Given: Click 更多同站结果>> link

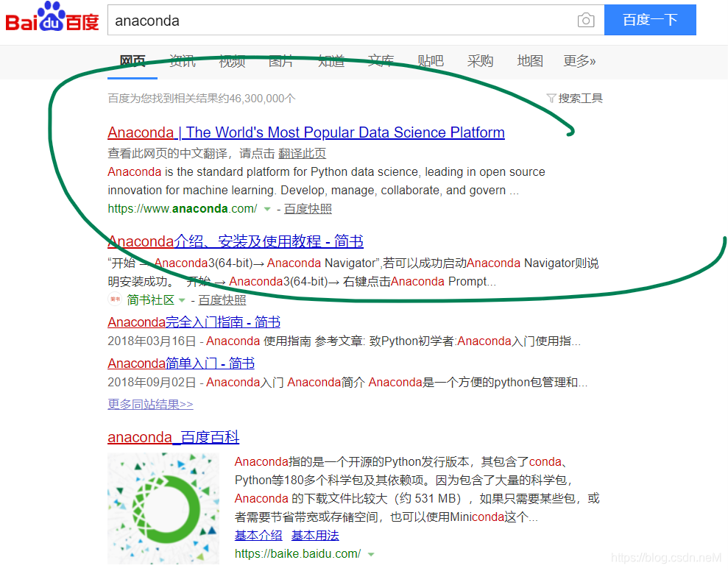Looking at the screenshot, I should point(150,405).
